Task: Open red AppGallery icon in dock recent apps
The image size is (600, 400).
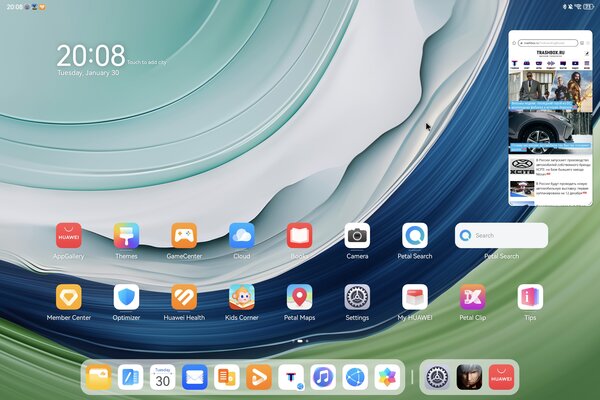Action: click(502, 377)
